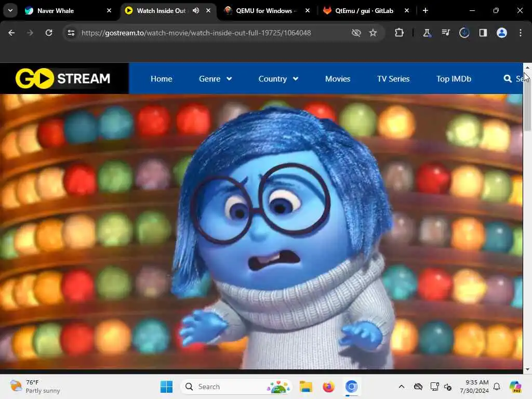This screenshot has height=399, width=532.
Task: Click the Inside Out video player
Action: (x=261, y=232)
